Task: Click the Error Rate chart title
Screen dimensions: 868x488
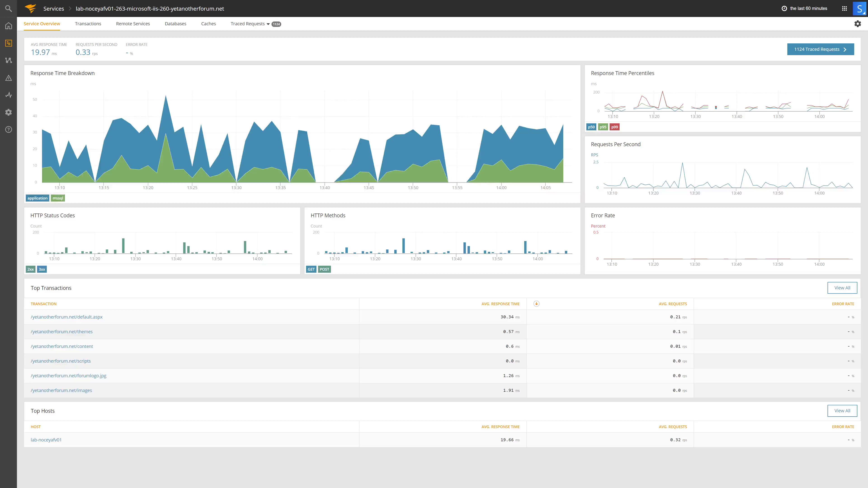Action: 603,216
